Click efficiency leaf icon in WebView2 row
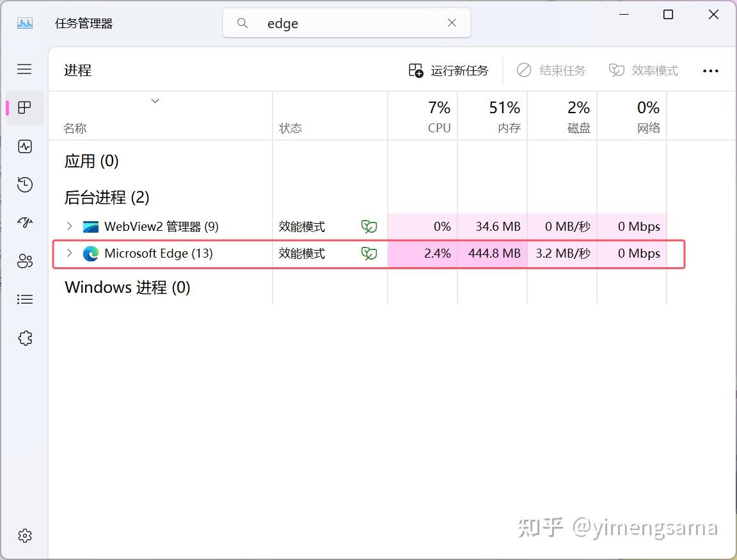This screenshot has width=737, height=560. [x=369, y=226]
